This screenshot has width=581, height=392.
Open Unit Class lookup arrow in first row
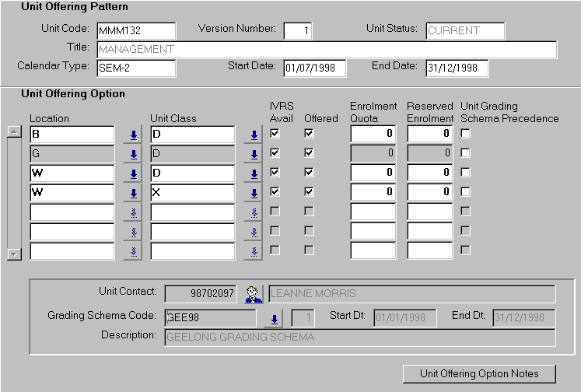(253, 135)
